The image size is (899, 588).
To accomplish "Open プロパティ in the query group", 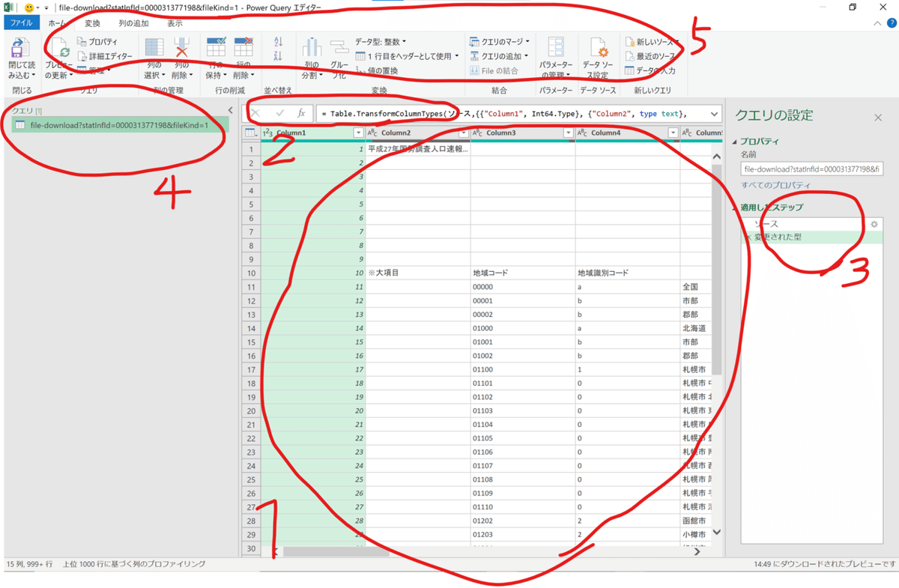I will click(97, 42).
